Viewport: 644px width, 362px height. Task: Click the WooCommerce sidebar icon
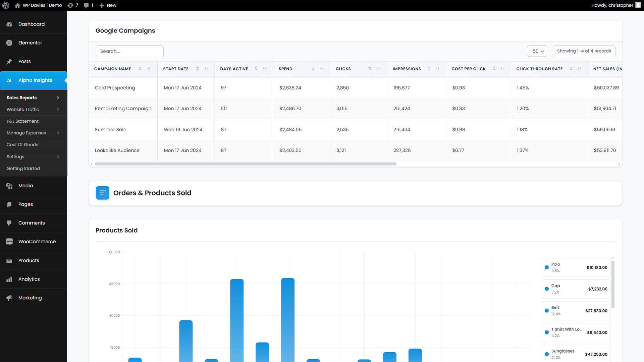9,242
